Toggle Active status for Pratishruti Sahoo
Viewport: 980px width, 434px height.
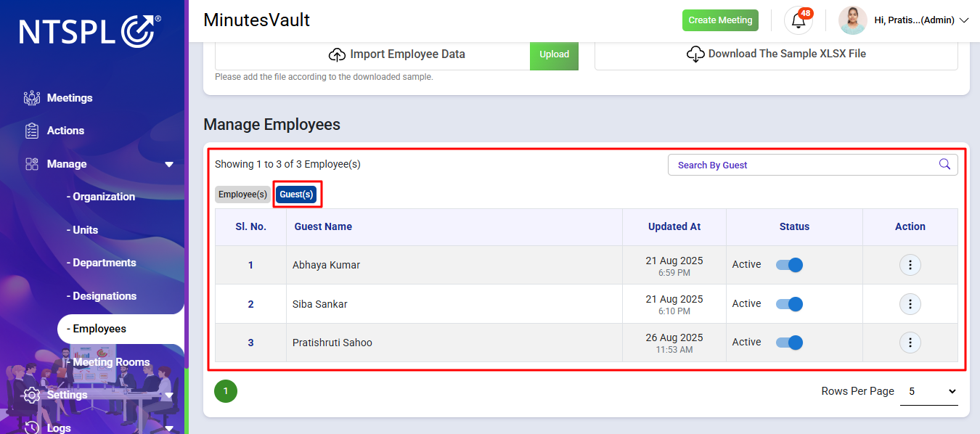[789, 342]
